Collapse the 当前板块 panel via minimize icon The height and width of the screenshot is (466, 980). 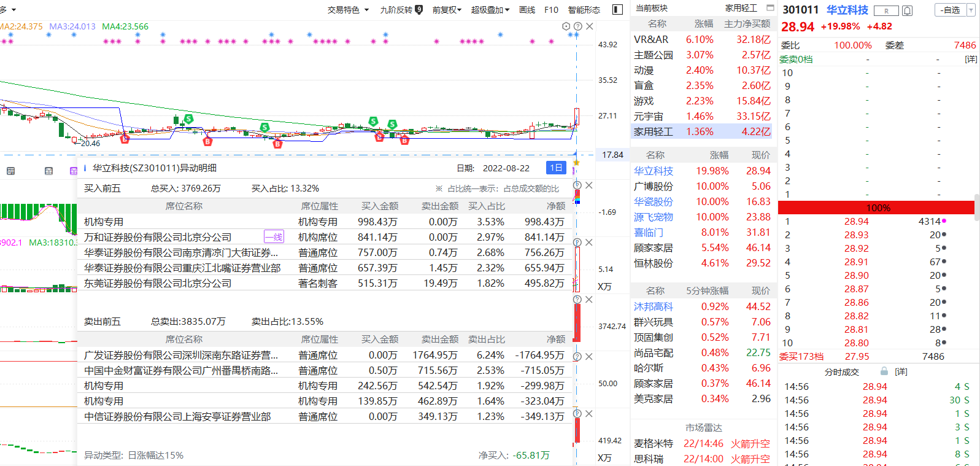coord(770,8)
